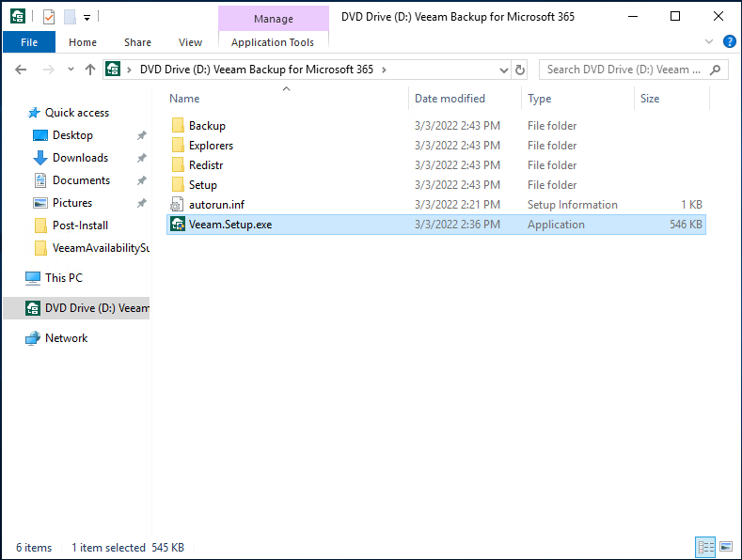Select the Setup folder icon
742x560 pixels.
178,185
